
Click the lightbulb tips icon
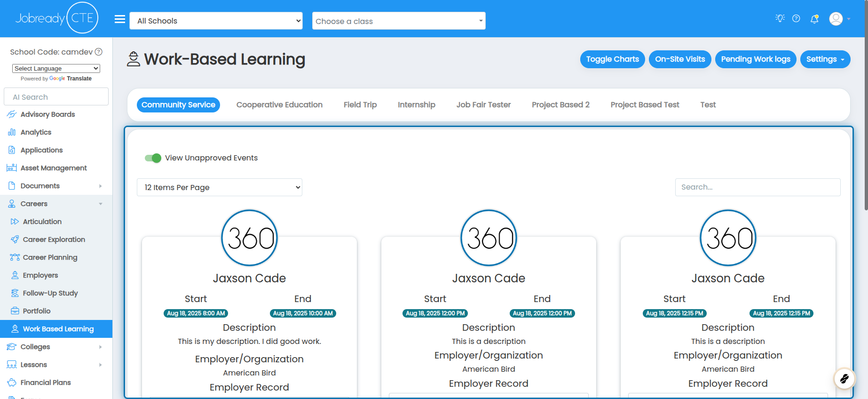pos(780,18)
